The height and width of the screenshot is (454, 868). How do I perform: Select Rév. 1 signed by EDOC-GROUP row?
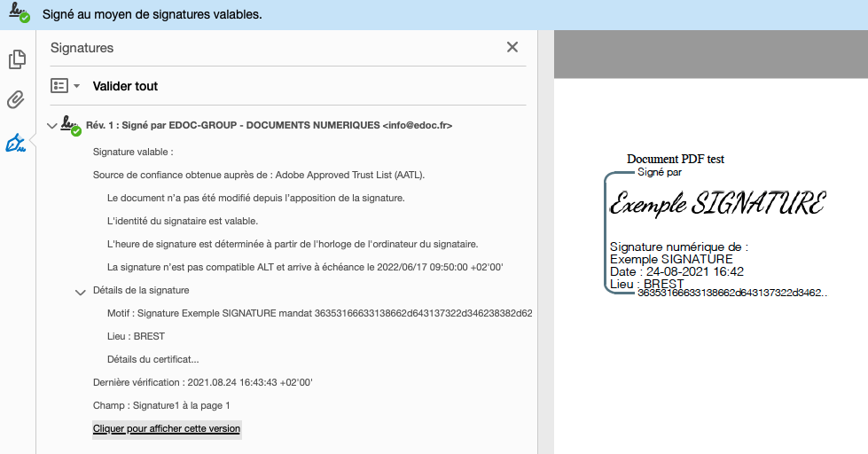[x=269, y=125]
